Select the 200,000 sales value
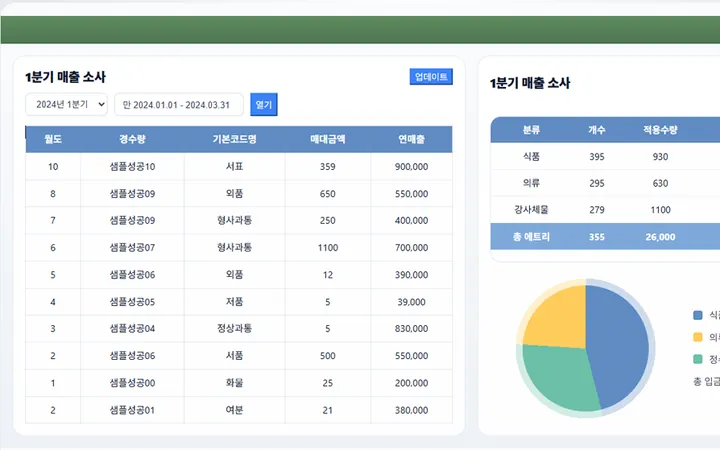The height and width of the screenshot is (450, 720). click(411, 383)
